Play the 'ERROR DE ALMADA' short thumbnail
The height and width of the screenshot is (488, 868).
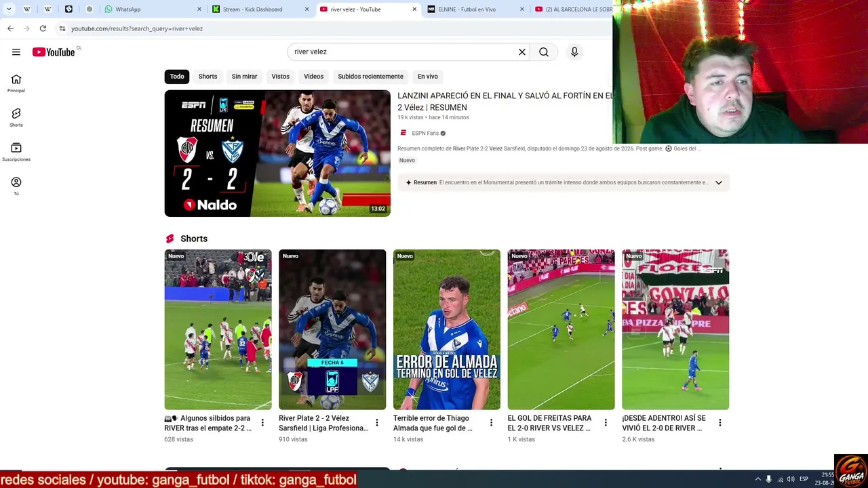447,329
